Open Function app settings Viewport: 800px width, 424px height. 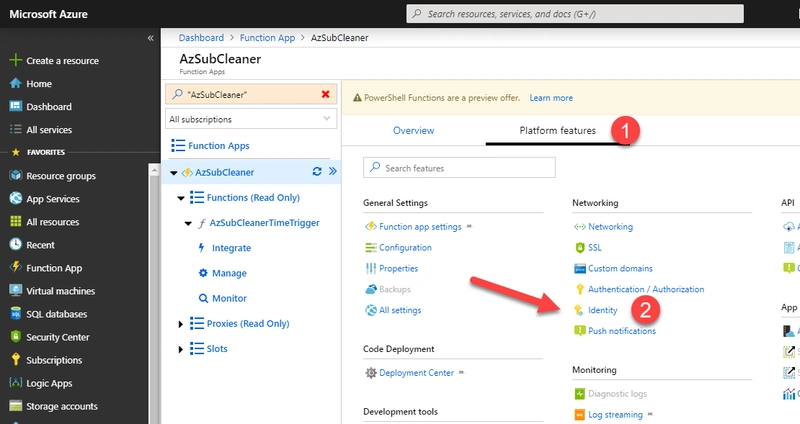[420, 227]
